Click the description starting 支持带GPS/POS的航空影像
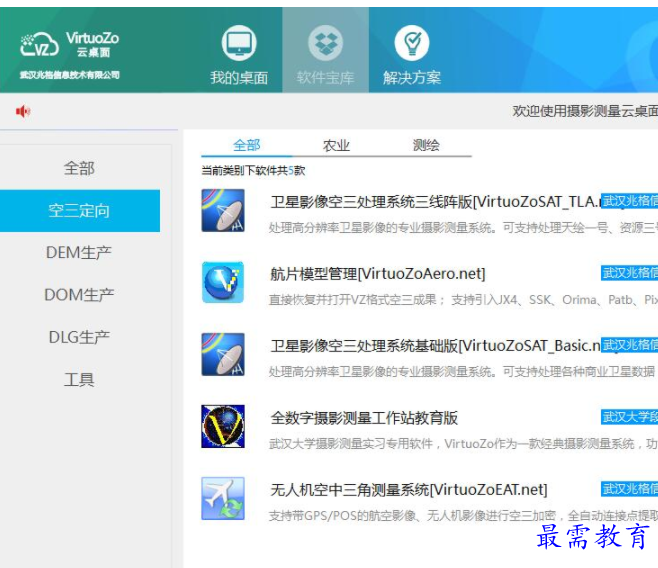The width and height of the screenshot is (658, 568). click(x=463, y=516)
